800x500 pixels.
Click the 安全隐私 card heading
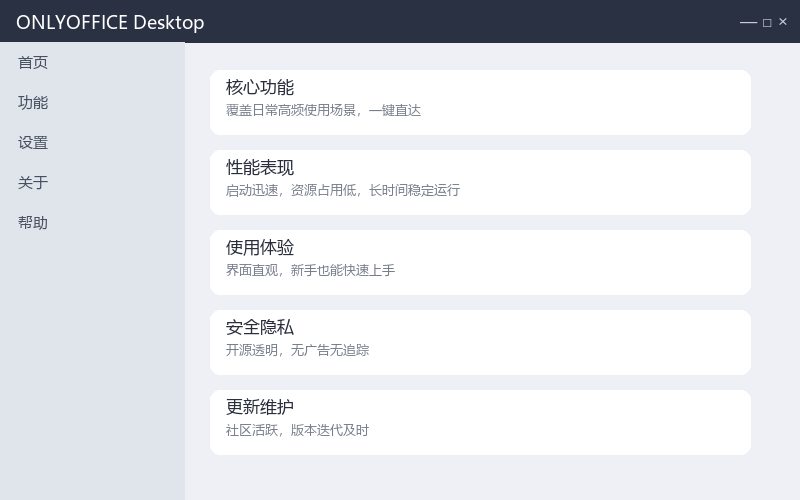(260, 327)
